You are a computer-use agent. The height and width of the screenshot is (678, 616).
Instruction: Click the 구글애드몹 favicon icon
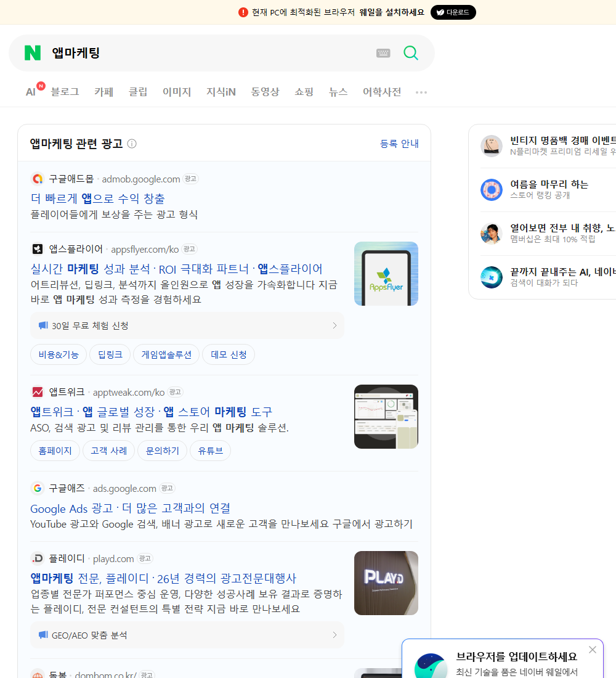pos(38,179)
